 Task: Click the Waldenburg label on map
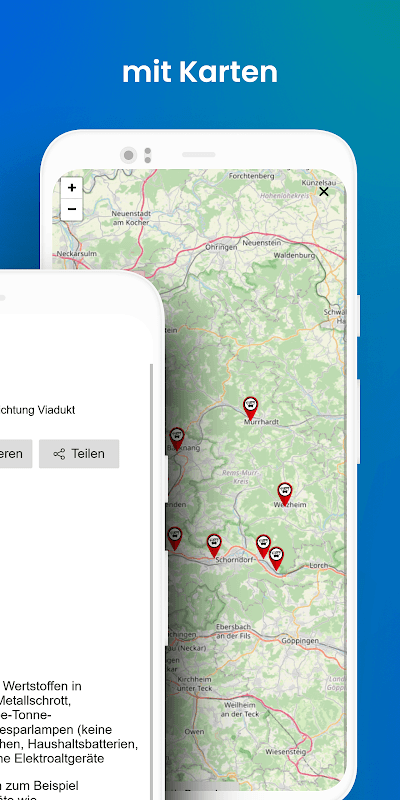294,255
